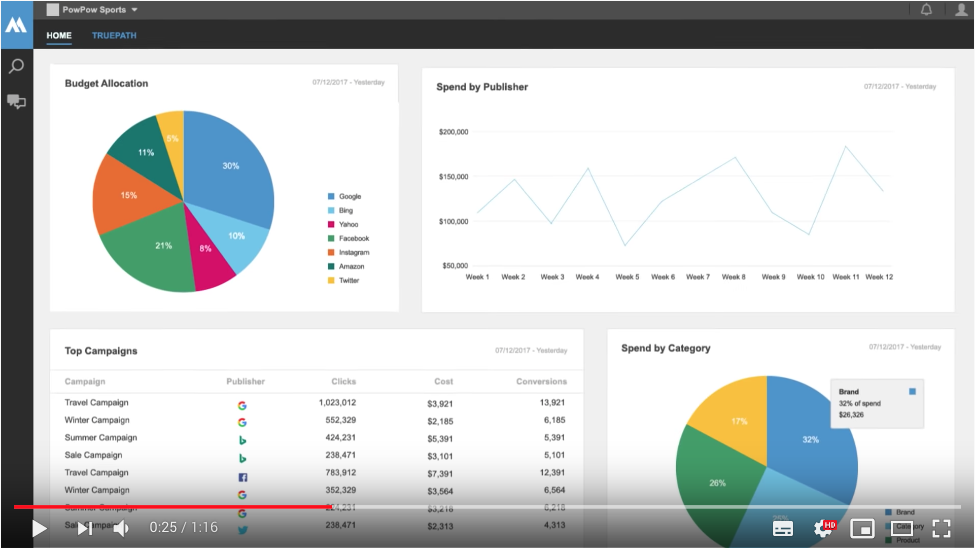Click the Yahoo legend color swatch

(x=331, y=224)
